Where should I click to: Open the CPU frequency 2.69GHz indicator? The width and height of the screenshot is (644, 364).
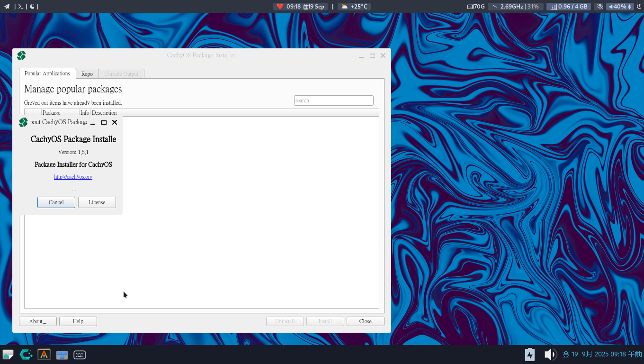515,7
